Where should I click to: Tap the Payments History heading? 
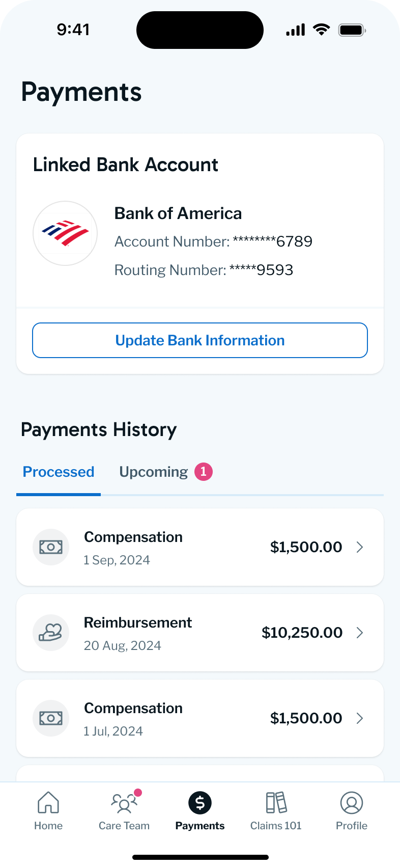point(98,429)
